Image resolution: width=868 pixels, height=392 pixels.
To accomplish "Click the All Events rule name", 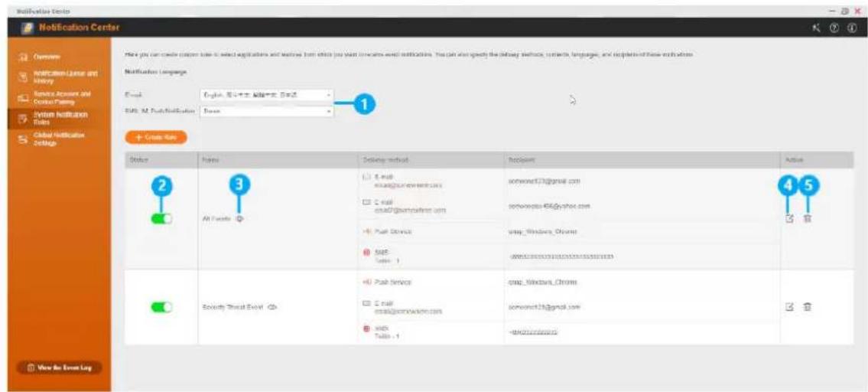I will coord(216,218).
